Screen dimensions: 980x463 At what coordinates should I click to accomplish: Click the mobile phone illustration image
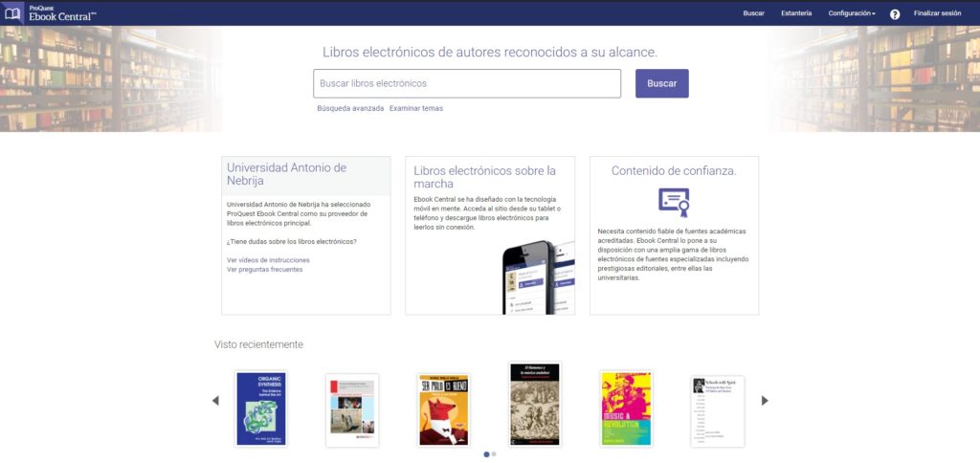click(538, 276)
